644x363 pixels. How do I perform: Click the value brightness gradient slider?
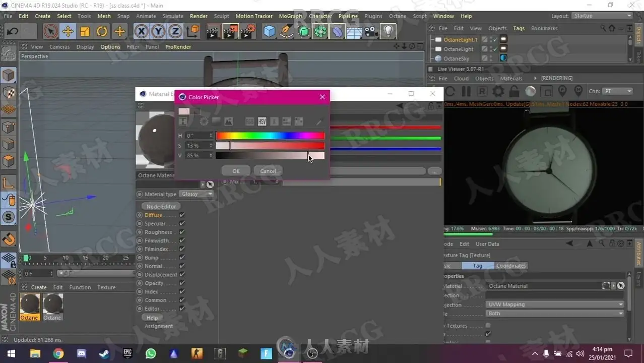tap(270, 156)
